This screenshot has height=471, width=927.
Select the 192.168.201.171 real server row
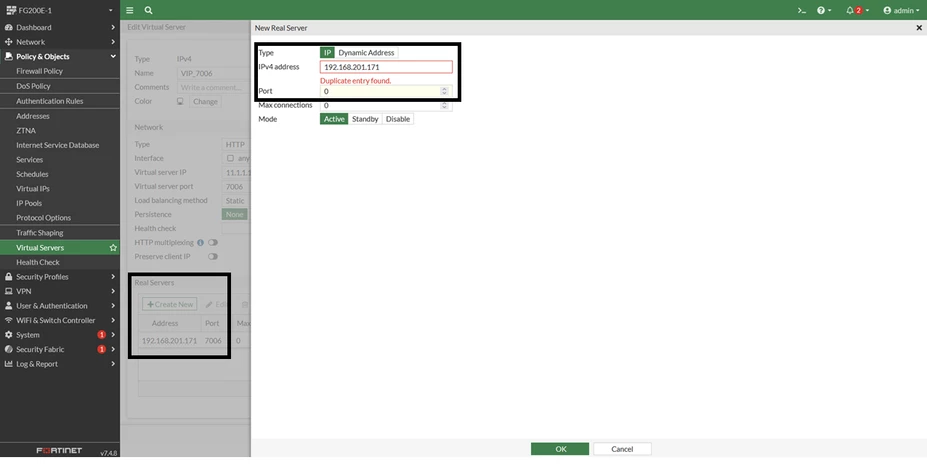coord(194,340)
